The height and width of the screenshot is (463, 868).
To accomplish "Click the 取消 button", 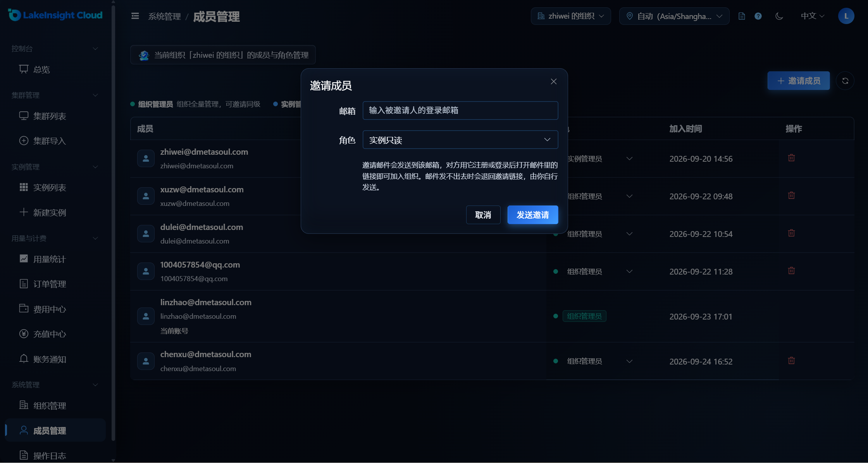I will (483, 215).
